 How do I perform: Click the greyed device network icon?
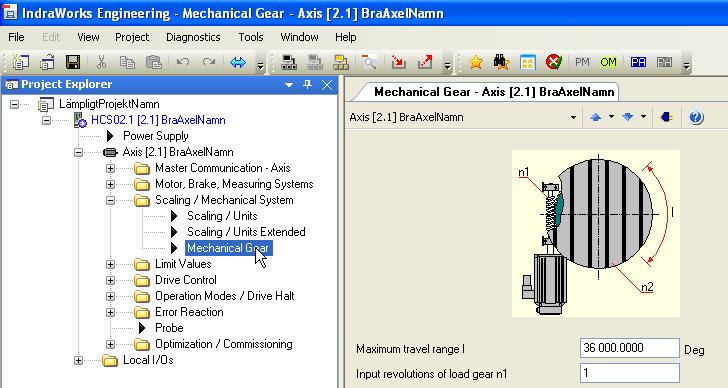click(x=315, y=62)
